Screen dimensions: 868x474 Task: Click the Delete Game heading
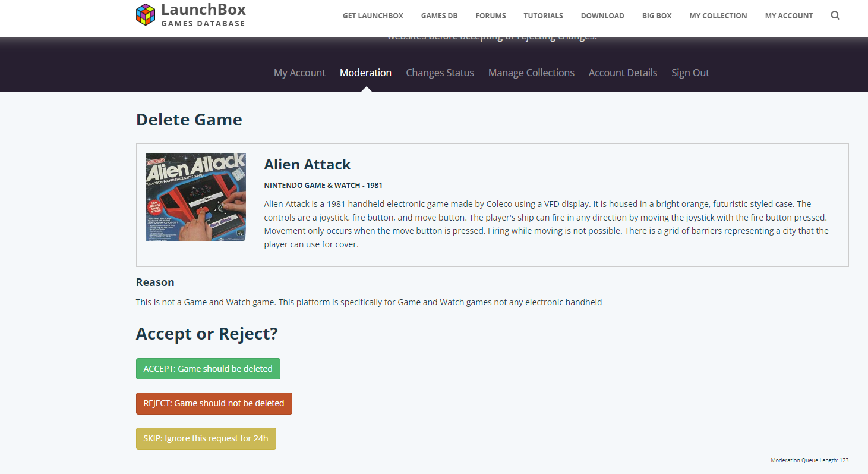point(189,120)
